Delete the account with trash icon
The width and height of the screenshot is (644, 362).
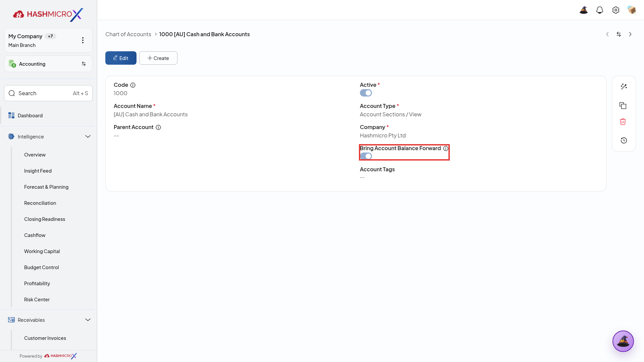pos(623,122)
